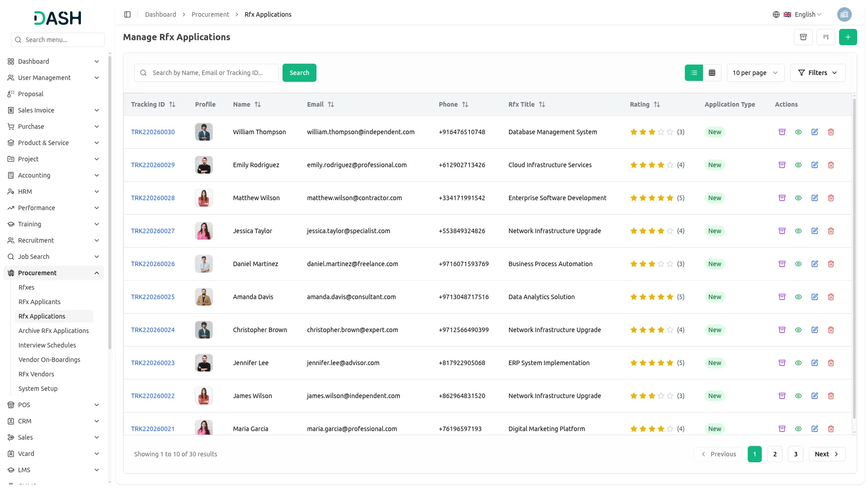Archive William Thompson's application

782,132
